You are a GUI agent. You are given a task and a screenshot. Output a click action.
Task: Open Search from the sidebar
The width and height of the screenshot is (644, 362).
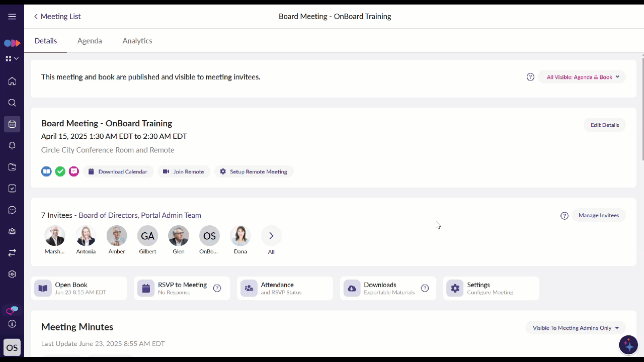tap(12, 103)
